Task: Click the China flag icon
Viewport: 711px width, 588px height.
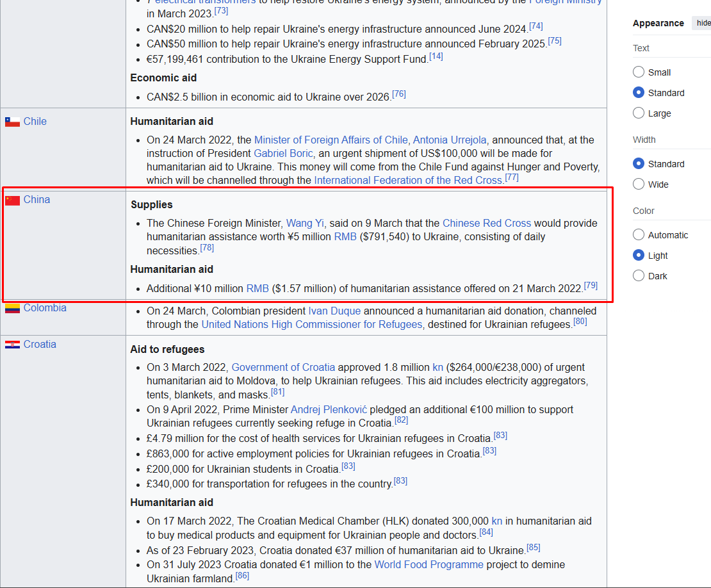Action: pos(12,200)
